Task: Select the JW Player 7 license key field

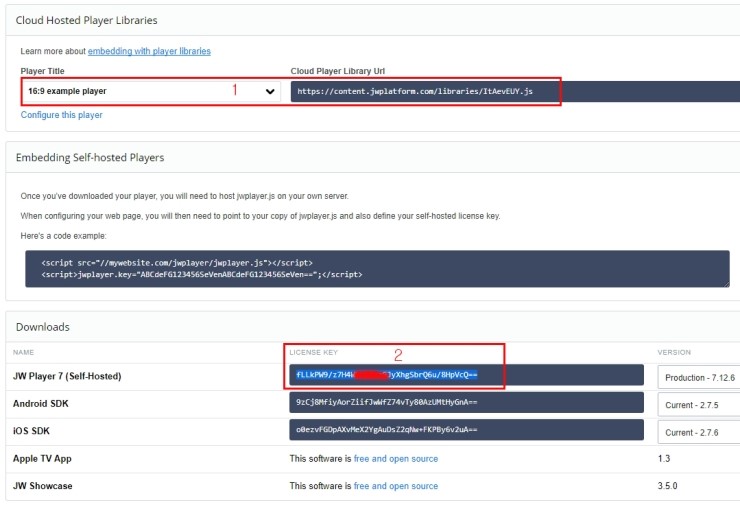Action: (466, 375)
